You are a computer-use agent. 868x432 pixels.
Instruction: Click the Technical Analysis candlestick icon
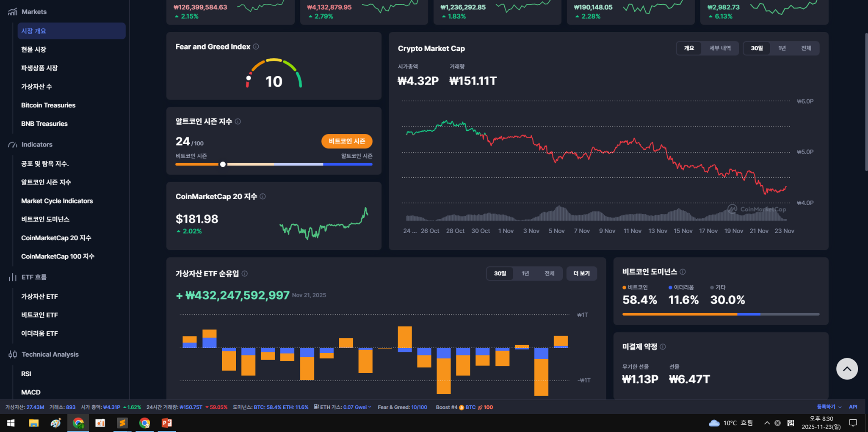click(13, 355)
